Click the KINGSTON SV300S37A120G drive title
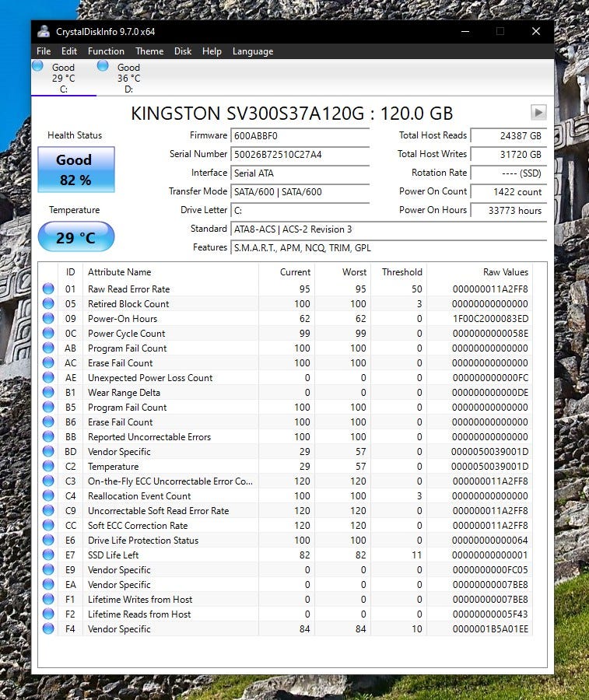This screenshot has height=700, width=589. 292,114
